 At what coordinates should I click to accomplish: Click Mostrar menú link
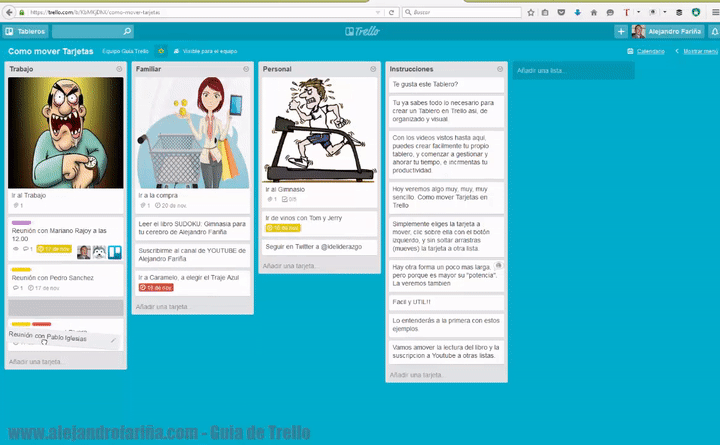697,51
